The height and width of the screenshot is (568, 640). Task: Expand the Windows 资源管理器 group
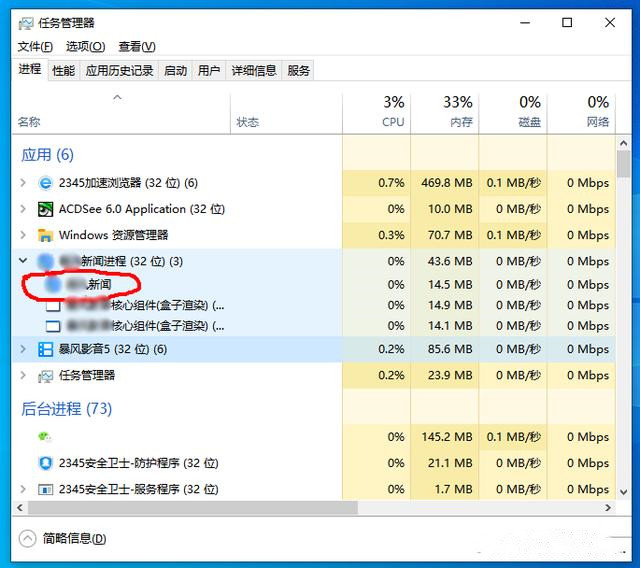(x=23, y=235)
